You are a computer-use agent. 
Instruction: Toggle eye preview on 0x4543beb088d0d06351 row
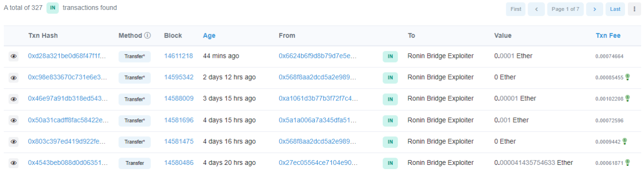click(x=14, y=163)
